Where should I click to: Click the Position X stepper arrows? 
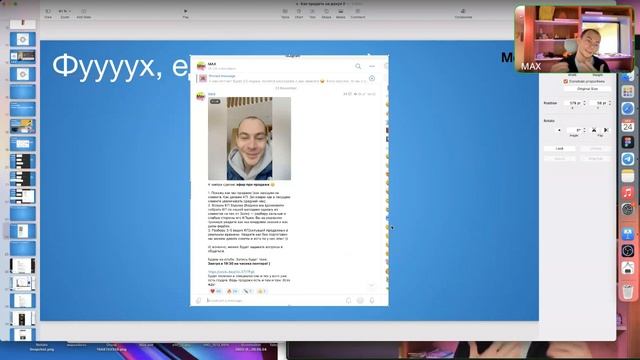(x=584, y=103)
